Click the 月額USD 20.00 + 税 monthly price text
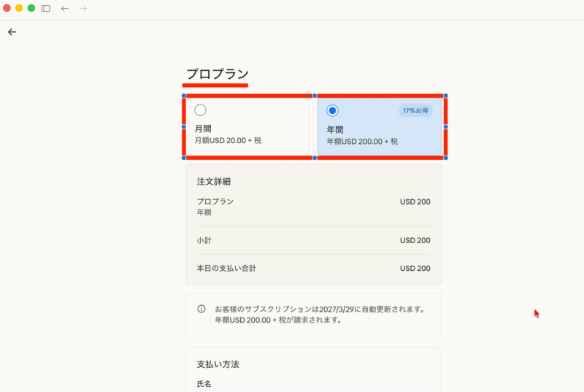Image resolution: width=584 pixels, height=392 pixels. click(228, 140)
